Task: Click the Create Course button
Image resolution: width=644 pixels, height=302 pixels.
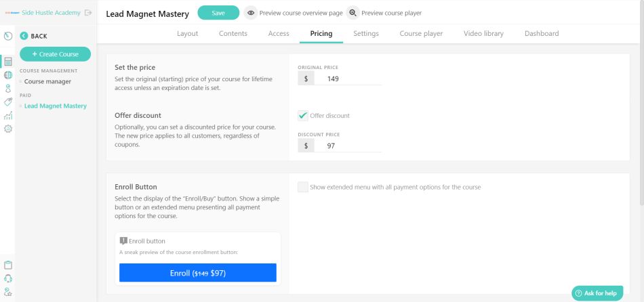Action: pyautogui.click(x=56, y=54)
